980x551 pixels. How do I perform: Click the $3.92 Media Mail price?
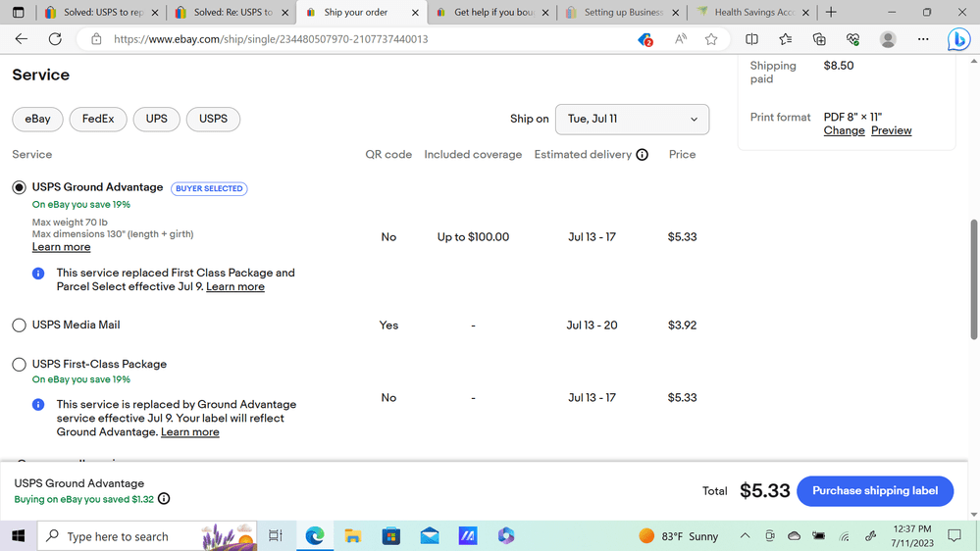(x=682, y=325)
